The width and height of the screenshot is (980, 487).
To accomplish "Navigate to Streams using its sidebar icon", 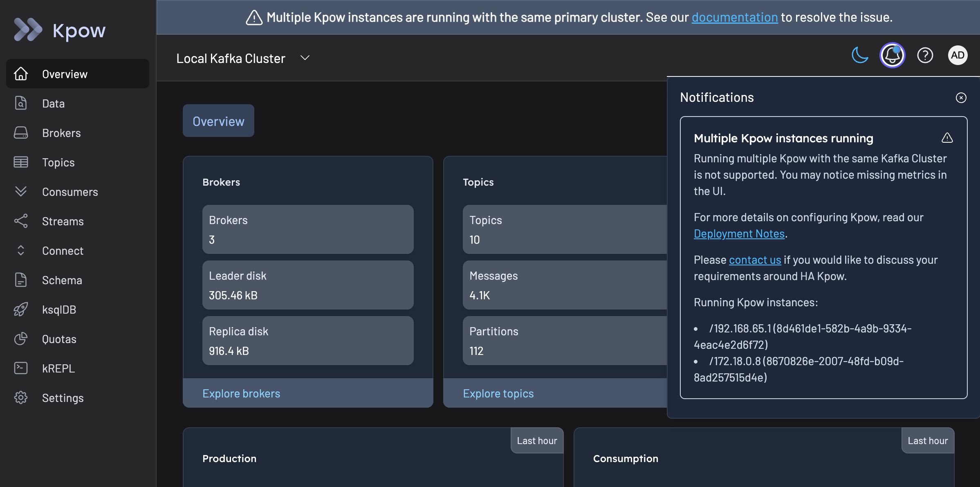I will click(x=21, y=221).
